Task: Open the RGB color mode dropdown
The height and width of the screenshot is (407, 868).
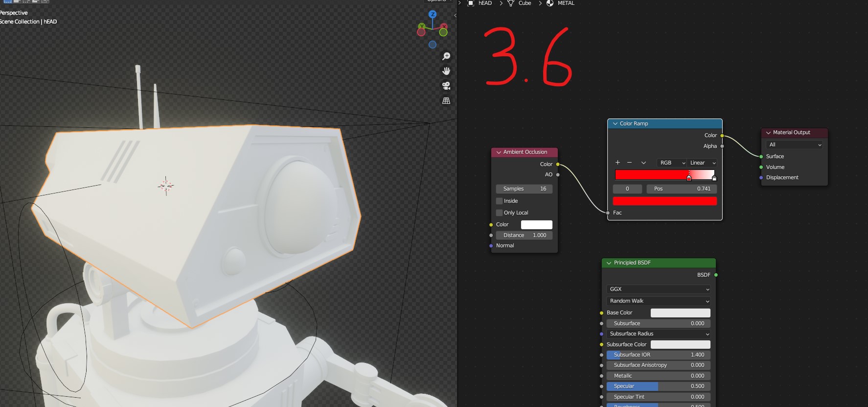Action: (672, 163)
